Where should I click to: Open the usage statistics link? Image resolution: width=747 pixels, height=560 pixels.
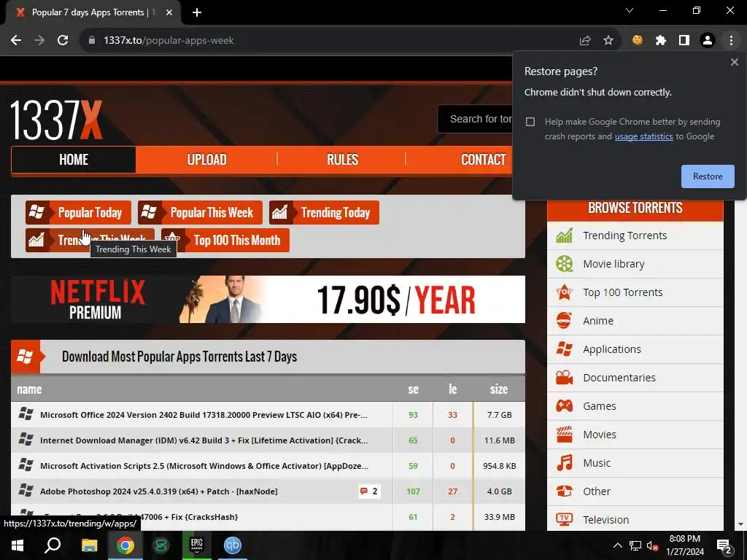pyautogui.click(x=643, y=136)
